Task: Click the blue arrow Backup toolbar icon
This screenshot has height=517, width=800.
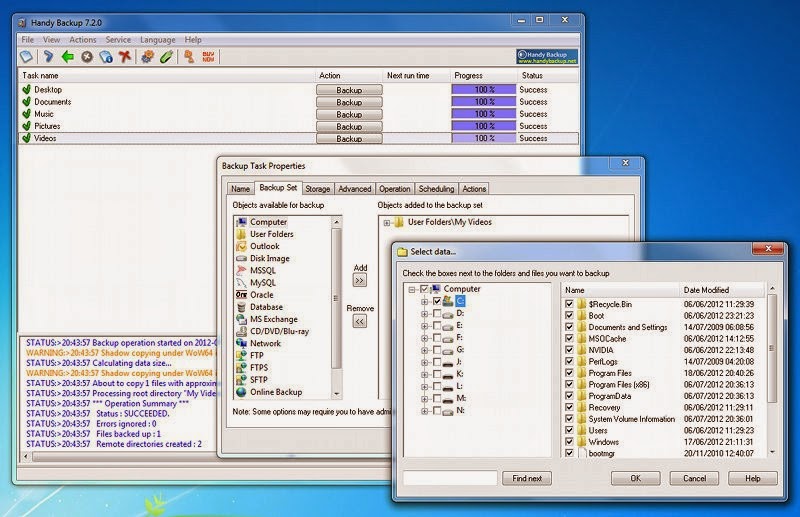Action: (48, 56)
